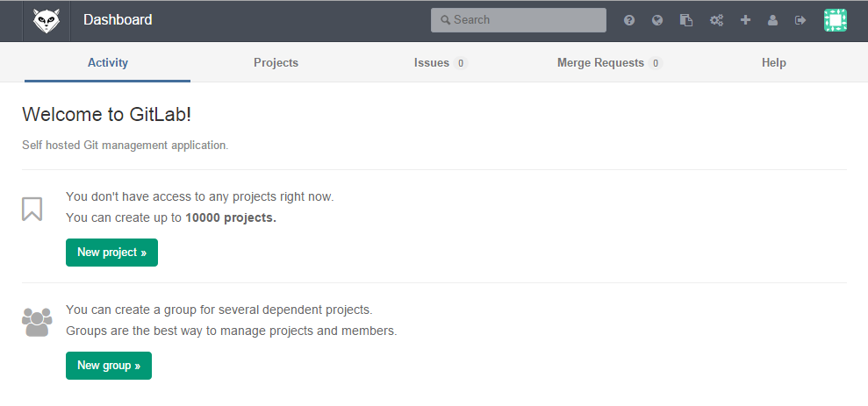Viewport: 868px width, 406px height.
Task: Click the GitLab fox logo
Action: point(47,20)
